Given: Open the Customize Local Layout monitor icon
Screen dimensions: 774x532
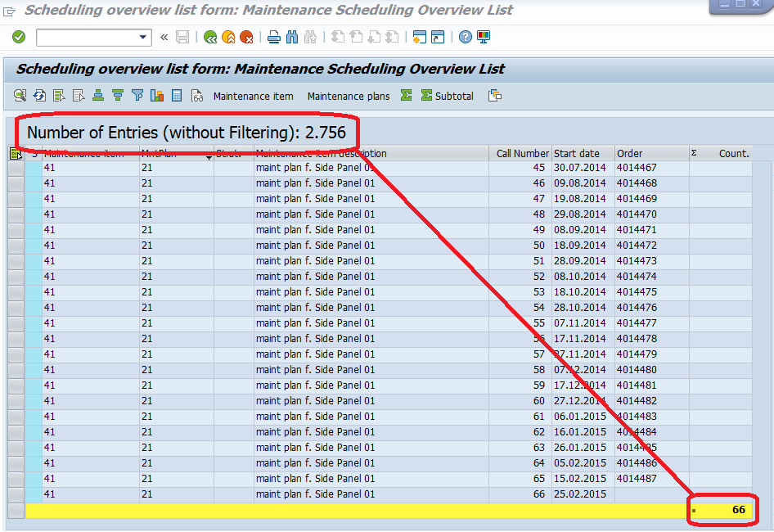Looking at the screenshot, I should [x=484, y=37].
